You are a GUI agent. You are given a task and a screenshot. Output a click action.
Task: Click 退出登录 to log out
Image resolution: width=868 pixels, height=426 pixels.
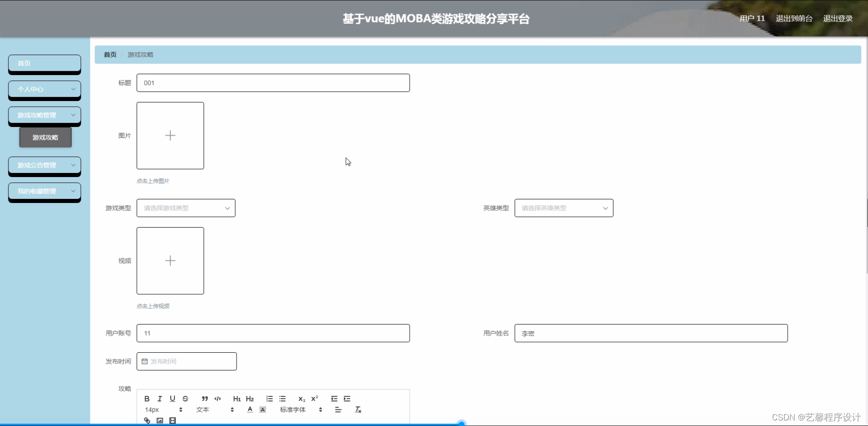tap(837, 19)
